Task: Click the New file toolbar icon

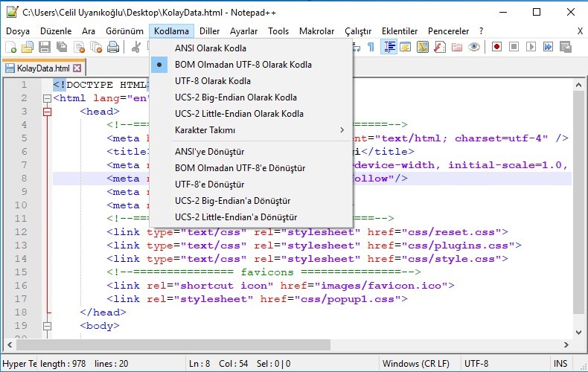Action: 11,48
